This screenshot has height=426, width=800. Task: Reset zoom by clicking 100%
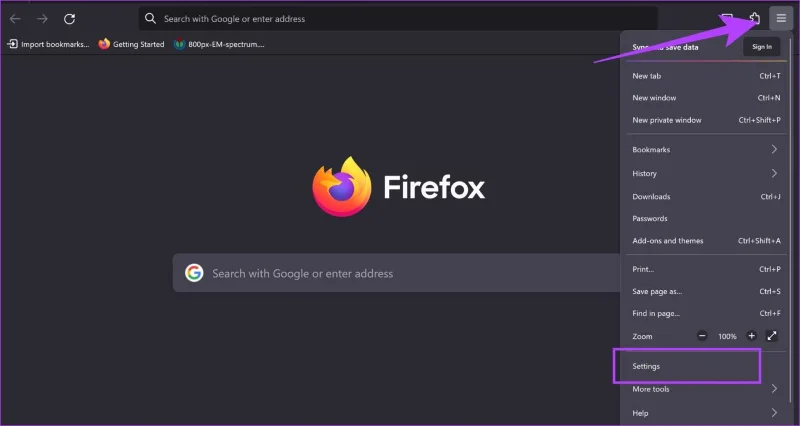[727, 336]
